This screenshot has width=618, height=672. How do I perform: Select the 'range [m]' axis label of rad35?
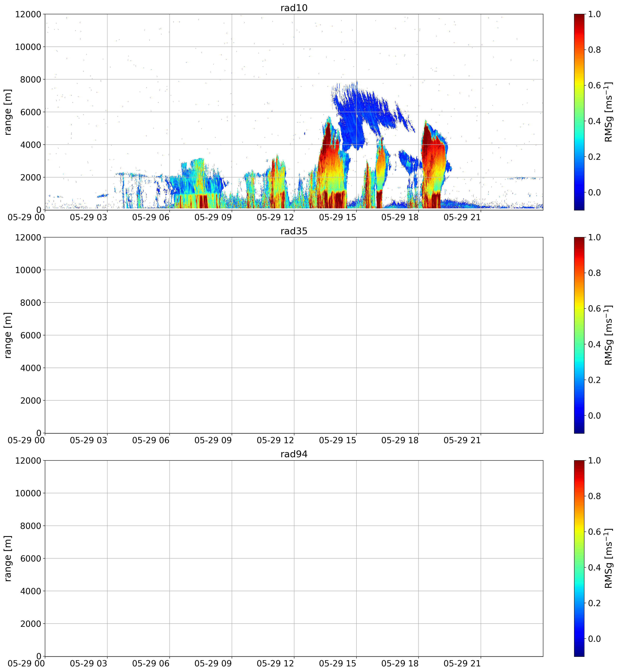point(8,335)
